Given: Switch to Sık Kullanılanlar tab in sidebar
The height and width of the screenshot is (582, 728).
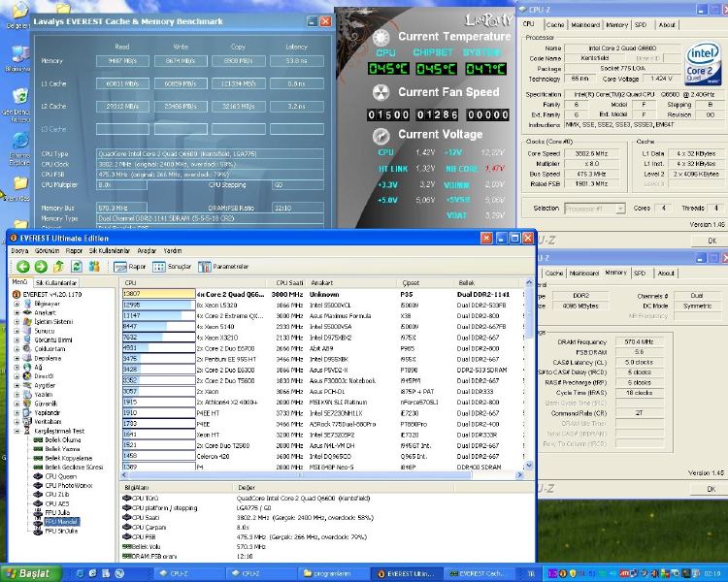Looking at the screenshot, I should pyautogui.click(x=55, y=282).
